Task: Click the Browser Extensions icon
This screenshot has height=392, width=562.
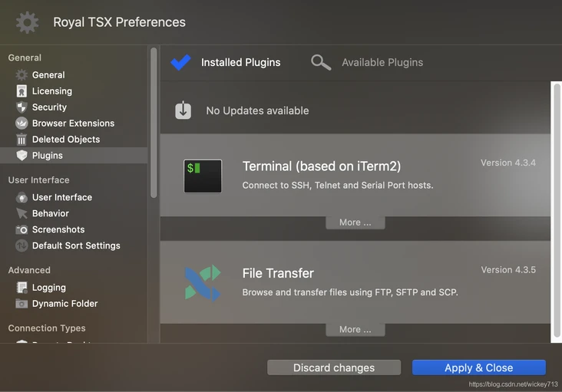Action: coord(21,124)
